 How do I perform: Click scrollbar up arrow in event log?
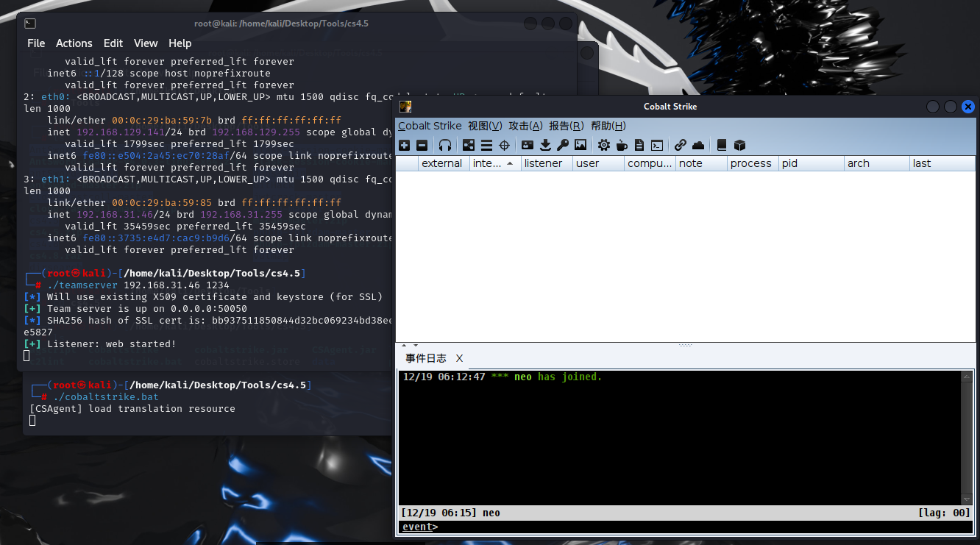point(967,377)
